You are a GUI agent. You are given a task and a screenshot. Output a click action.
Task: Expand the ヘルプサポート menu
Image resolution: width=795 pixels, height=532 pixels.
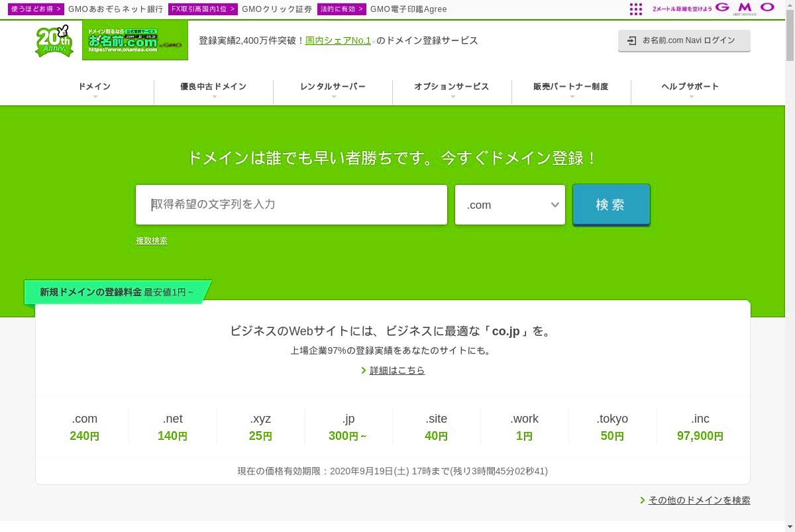(x=690, y=89)
